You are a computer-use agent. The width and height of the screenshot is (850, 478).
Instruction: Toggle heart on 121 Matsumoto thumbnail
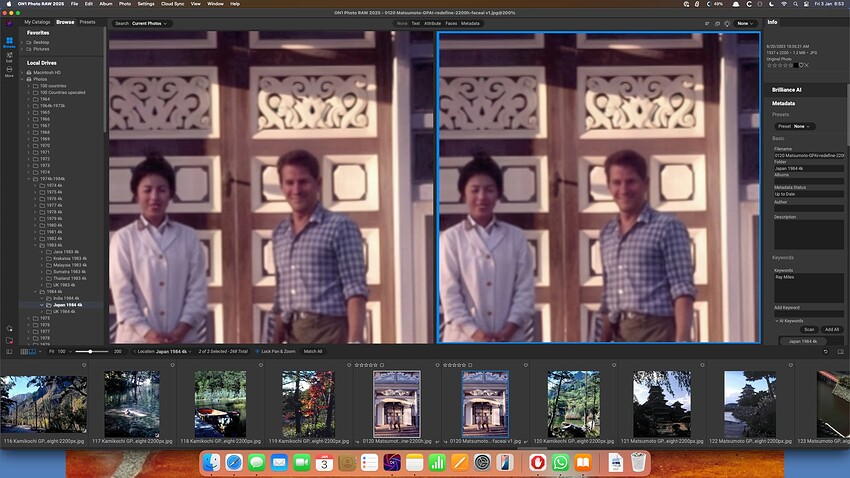pyautogui.click(x=703, y=365)
